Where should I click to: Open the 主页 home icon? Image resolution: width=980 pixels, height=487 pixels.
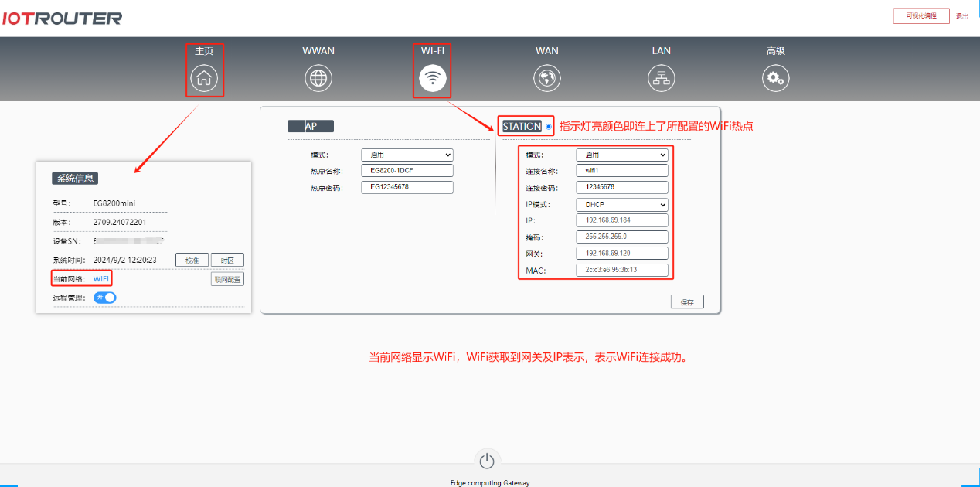[x=204, y=77]
